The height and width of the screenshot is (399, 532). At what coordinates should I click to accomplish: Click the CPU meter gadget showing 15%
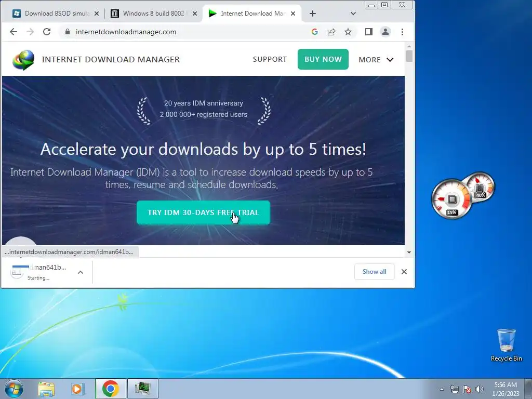[x=451, y=199]
